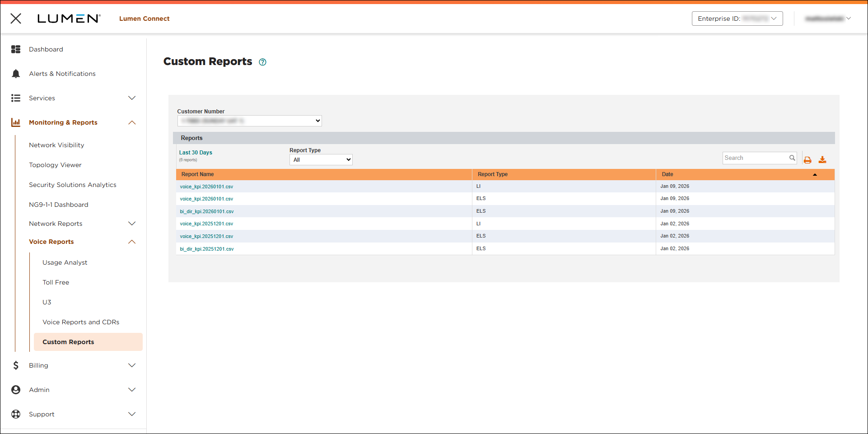868x434 pixels.
Task: Click the print reports icon
Action: click(808, 159)
